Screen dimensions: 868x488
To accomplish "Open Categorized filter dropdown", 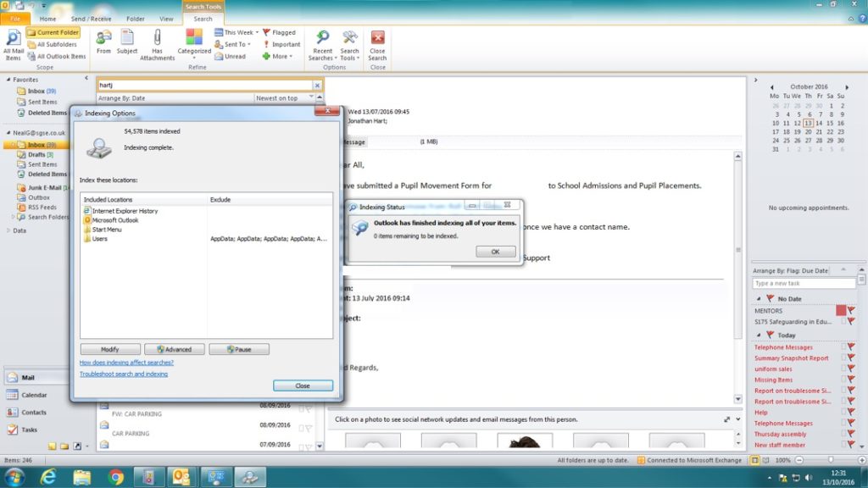I will coord(194,46).
